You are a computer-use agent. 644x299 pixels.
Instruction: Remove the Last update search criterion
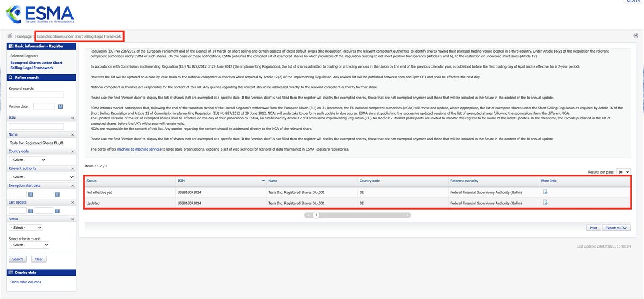click(x=72, y=202)
